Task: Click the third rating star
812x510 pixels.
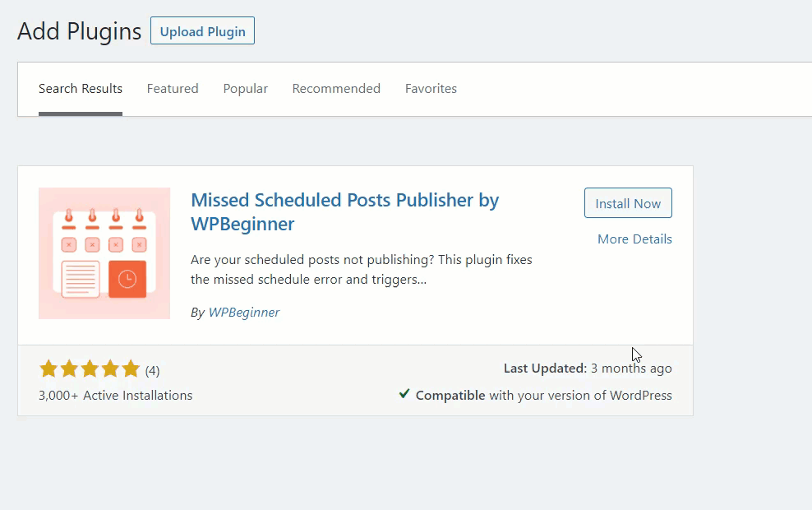Action: point(90,369)
